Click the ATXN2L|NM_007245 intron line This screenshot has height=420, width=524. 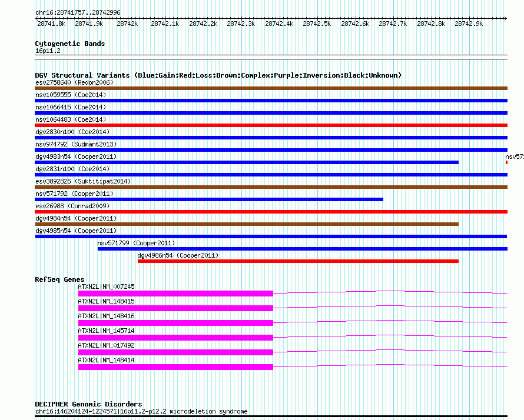pyautogui.click(x=390, y=292)
